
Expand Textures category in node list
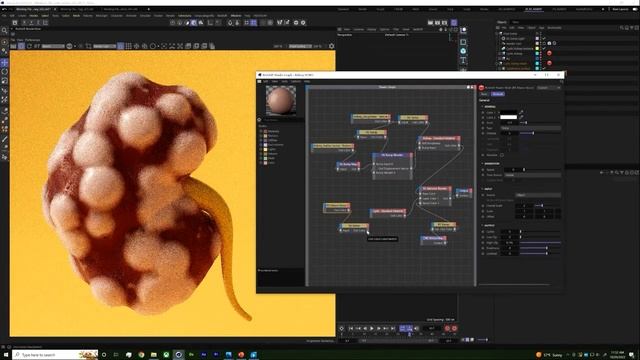(261, 136)
